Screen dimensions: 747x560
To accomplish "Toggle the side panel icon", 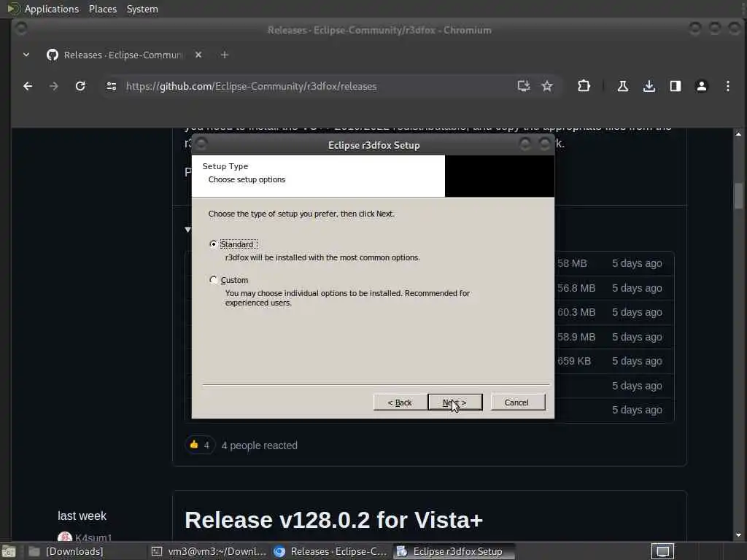I will click(x=675, y=86).
